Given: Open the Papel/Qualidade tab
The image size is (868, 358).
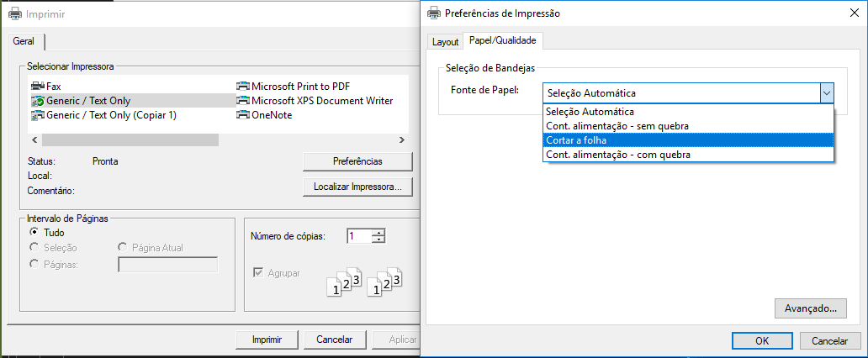Looking at the screenshot, I should (x=503, y=40).
